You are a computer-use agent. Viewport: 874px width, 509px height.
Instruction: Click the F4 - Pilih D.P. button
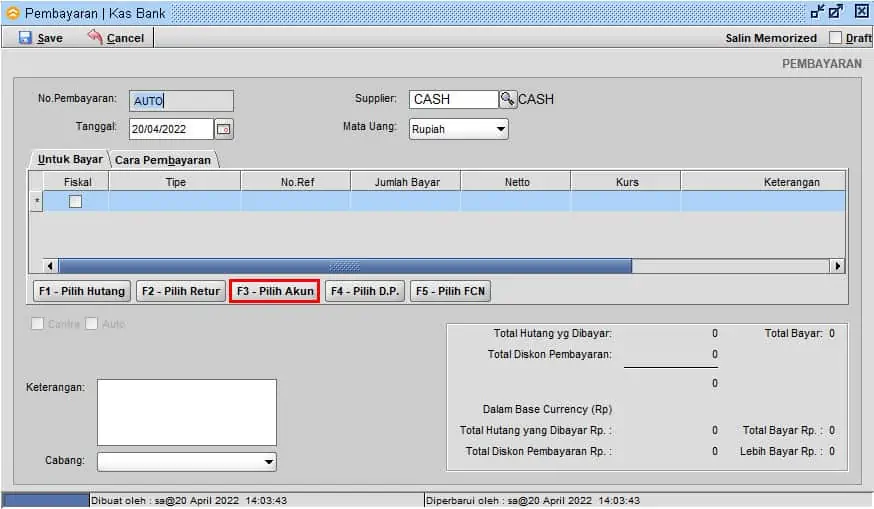365,291
